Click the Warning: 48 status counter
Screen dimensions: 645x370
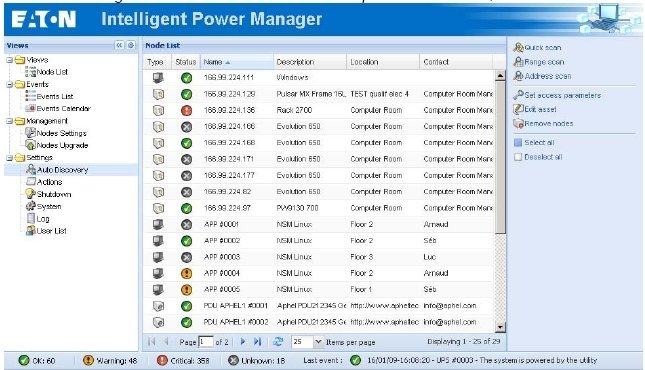pyautogui.click(x=110, y=361)
